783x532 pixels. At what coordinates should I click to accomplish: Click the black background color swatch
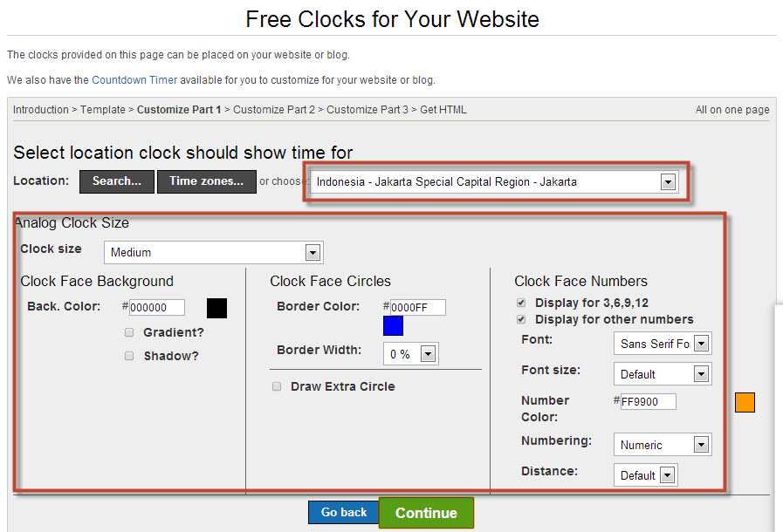(x=216, y=308)
